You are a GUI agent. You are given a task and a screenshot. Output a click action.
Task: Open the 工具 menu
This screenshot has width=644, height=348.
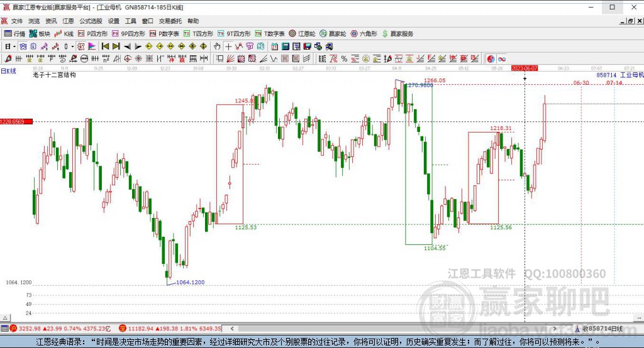click(x=131, y=21)
